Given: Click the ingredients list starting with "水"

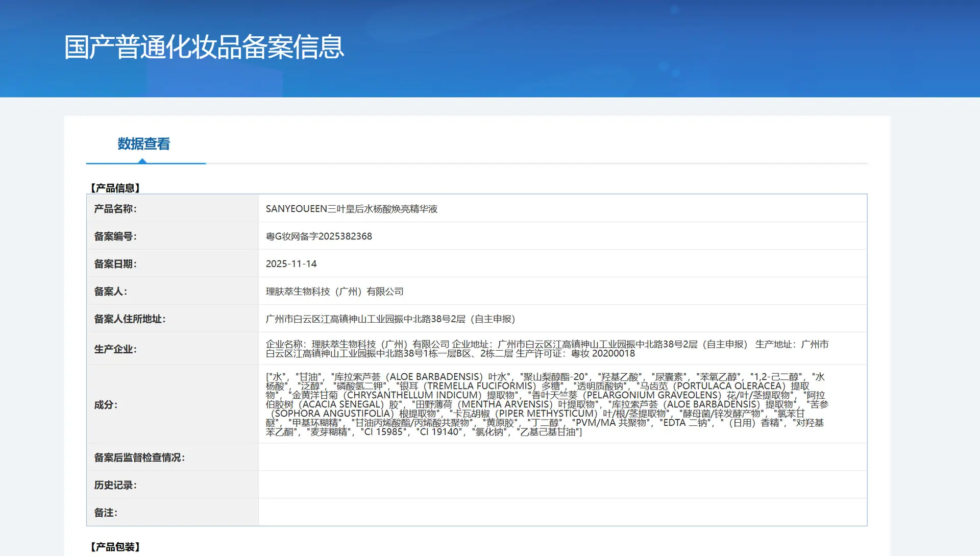Looking at the screenshot, I should [x=547, y=404].
